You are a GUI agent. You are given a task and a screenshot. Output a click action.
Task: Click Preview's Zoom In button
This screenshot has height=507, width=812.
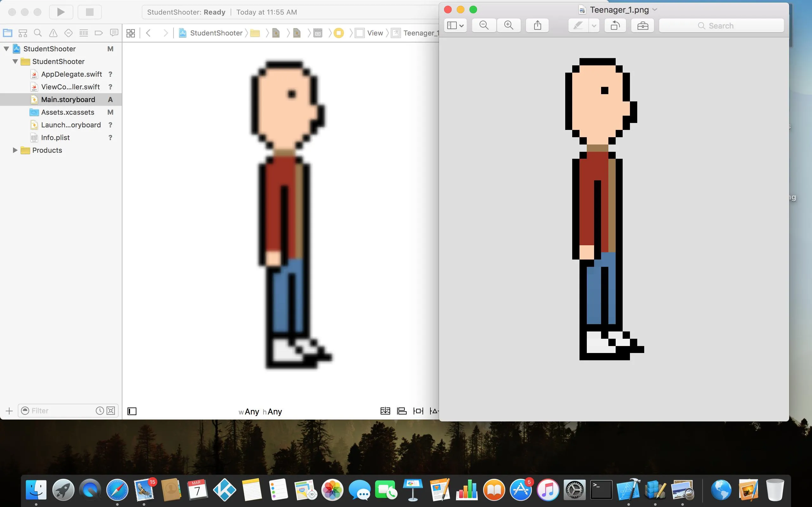[509, 25]
